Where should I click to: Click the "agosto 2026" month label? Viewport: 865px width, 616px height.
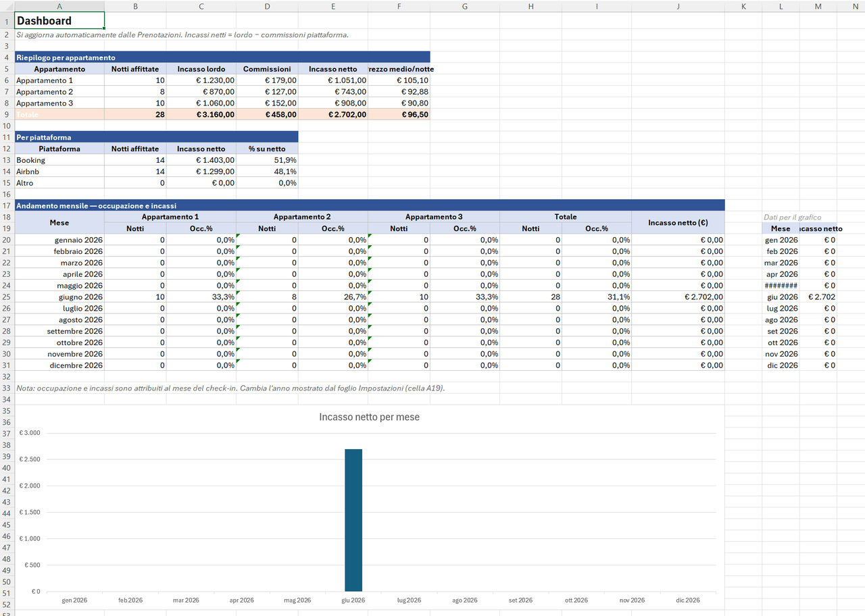pos(59,319)
